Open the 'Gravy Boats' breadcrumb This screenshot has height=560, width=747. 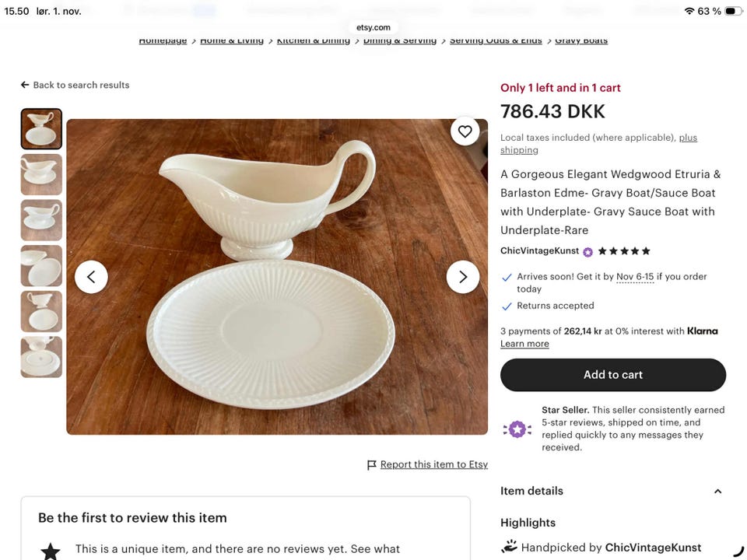(580, 40)
